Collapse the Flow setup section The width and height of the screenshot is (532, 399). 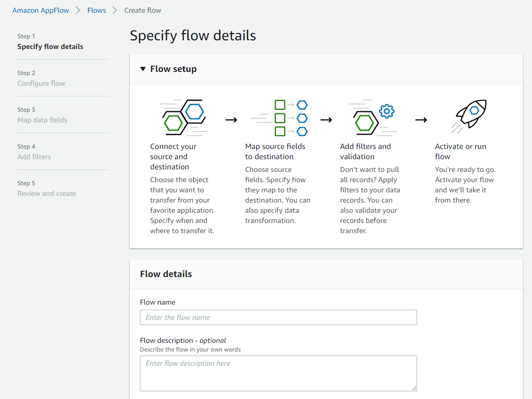pyautogui.click(x=143, y=69)
